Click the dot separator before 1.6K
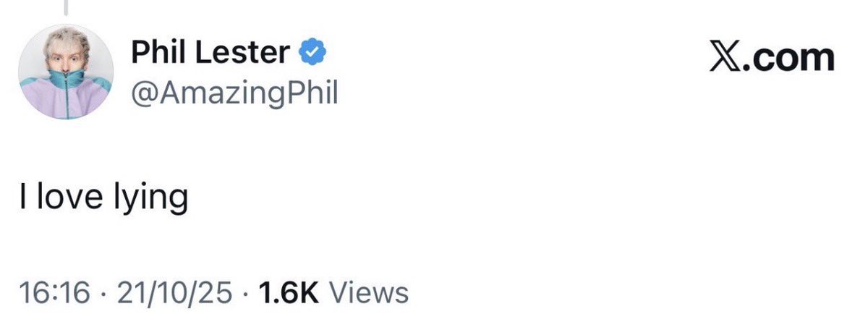Image resolution: width=868 pixels, height=322 pixels. tap(245, 293)
